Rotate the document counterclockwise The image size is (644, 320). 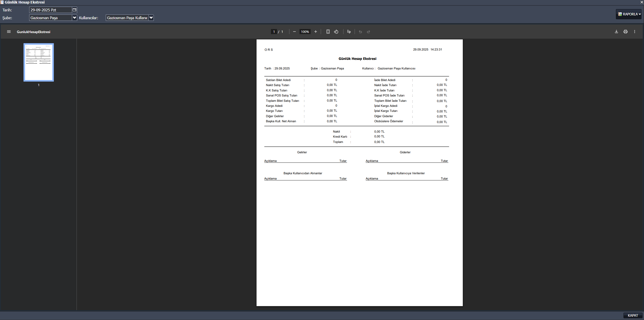tap(336, 32)
